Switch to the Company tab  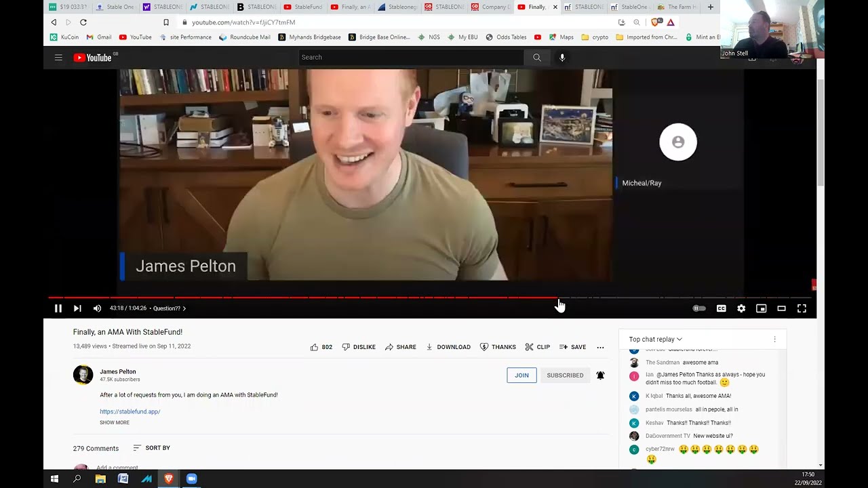[490, 7]
